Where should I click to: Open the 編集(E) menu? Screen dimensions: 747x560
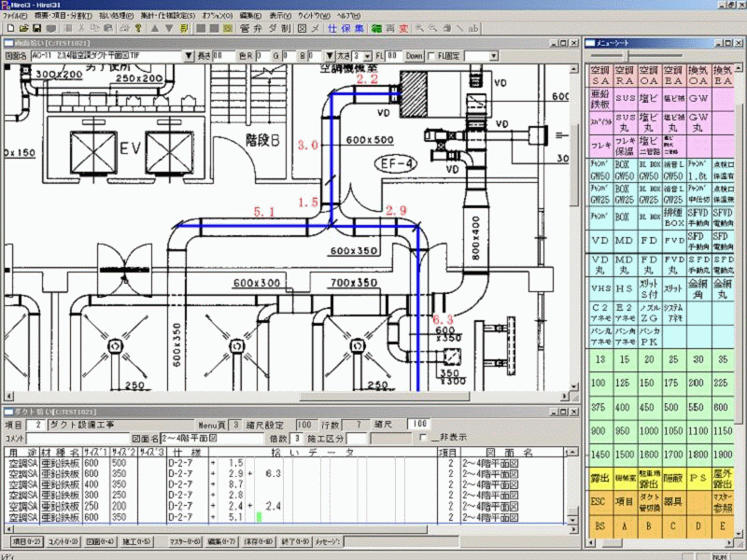click(x=249, y=17)
